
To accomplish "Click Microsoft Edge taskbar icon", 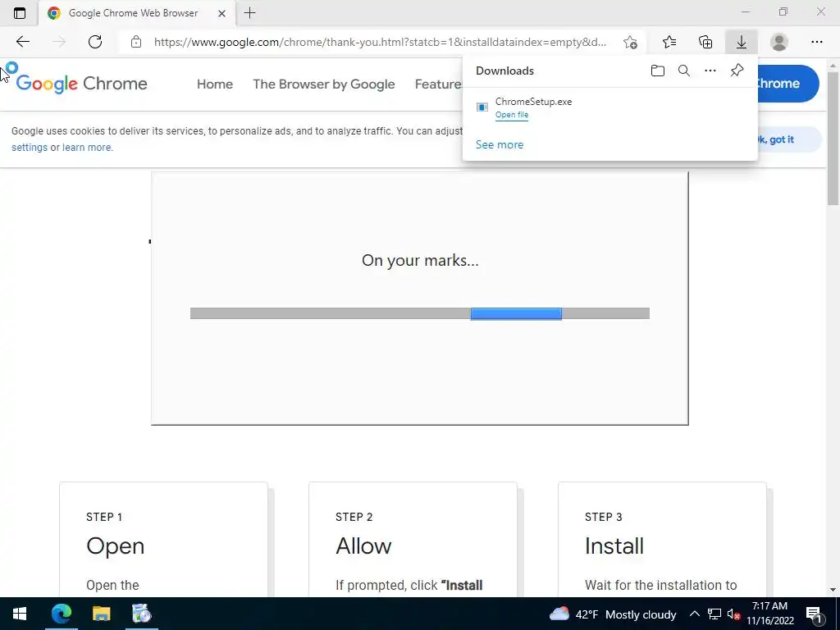I will pyautogui.click(x=61, y=614).
